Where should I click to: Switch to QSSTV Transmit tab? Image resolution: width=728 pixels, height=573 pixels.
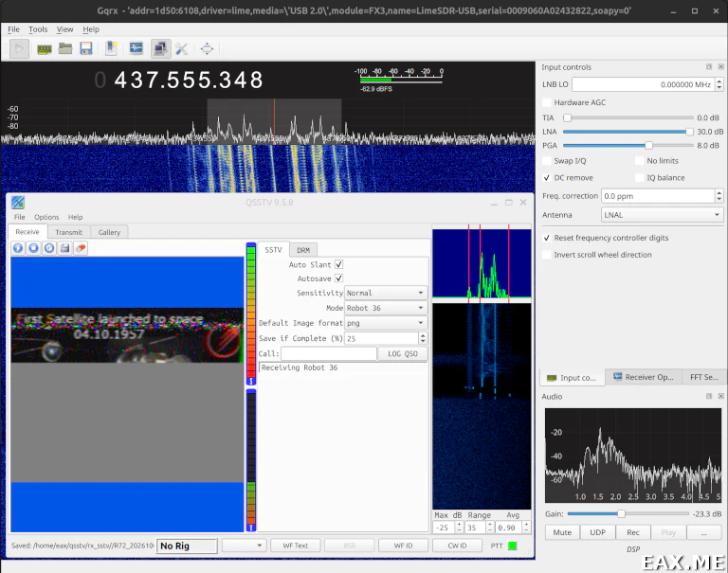pyautogui.click(x=68, y=232)
